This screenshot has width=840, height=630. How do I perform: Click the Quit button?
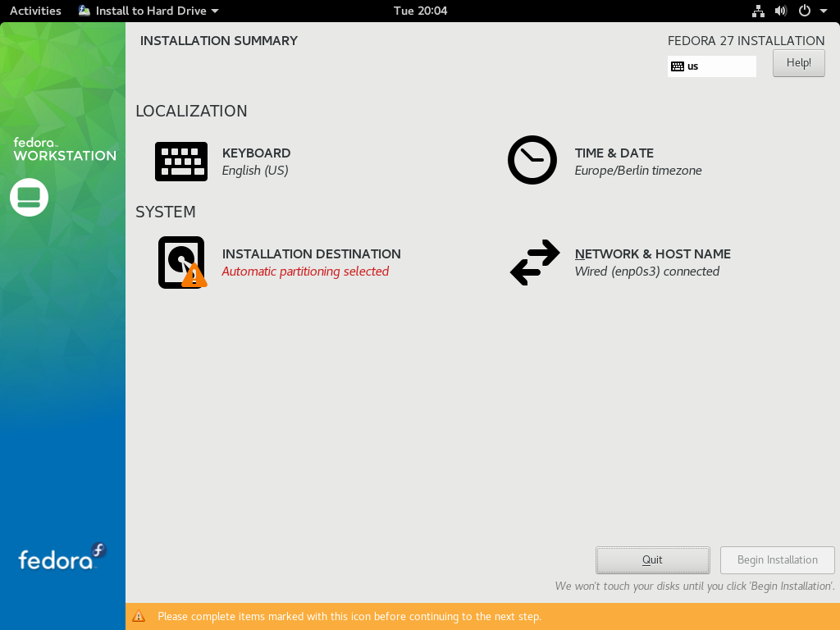pos(652,559)
